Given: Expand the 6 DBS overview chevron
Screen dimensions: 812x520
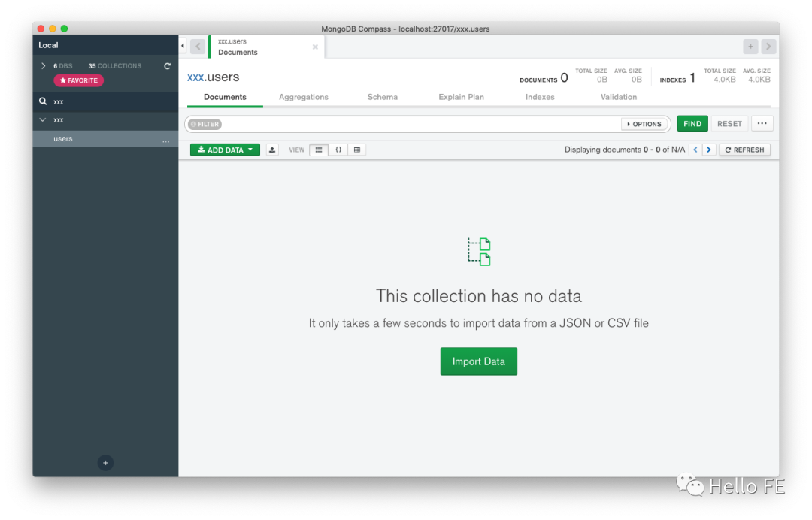Looking at the screenshot, I should (x=43, y=66).
